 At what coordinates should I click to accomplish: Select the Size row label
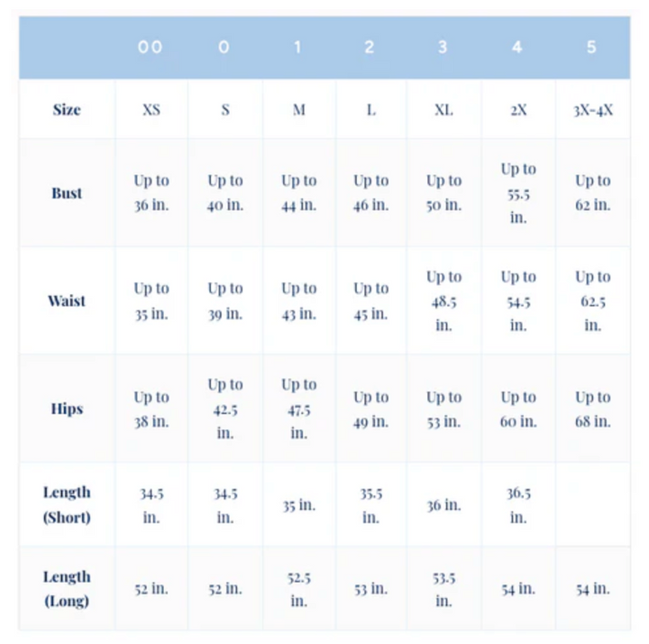pos(67,110)
